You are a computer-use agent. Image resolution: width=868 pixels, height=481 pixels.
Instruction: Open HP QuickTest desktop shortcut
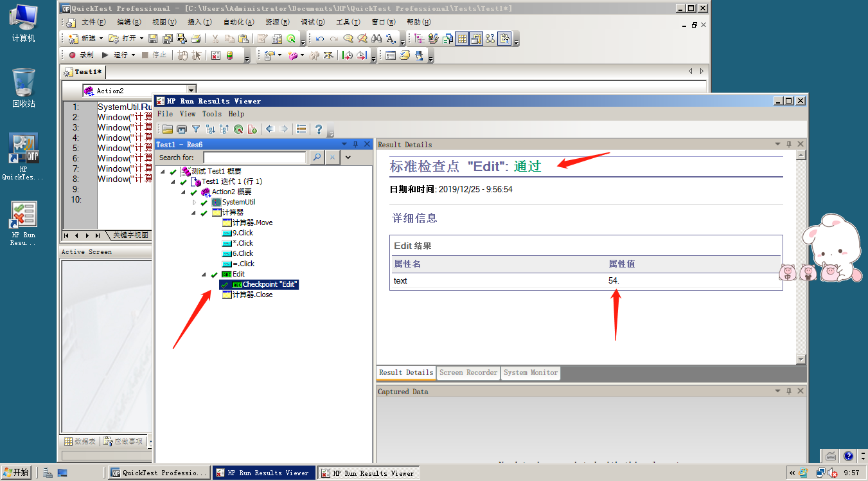23,156
